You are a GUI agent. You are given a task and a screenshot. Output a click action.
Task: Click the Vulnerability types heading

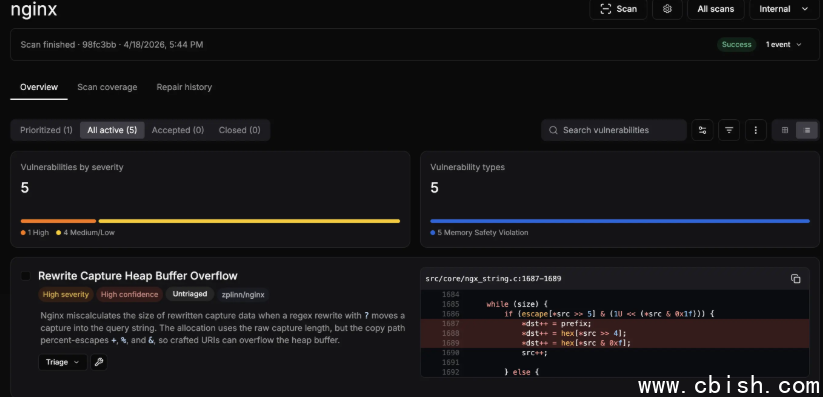click(x=467, y=168)
